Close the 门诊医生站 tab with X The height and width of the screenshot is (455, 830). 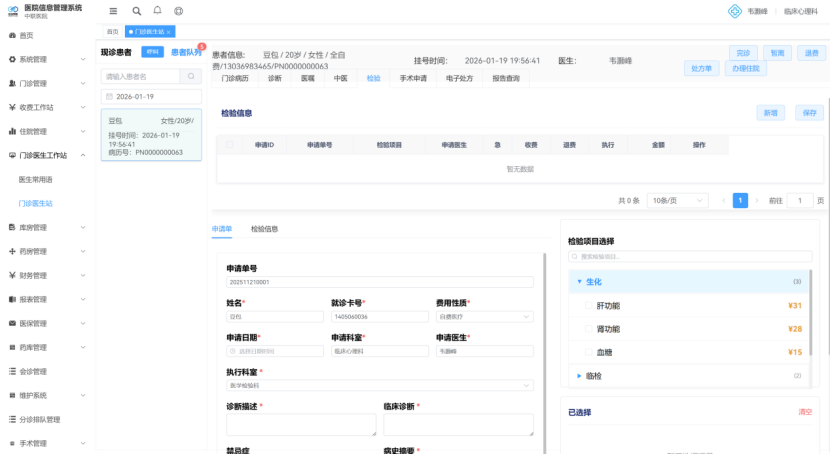tap(169, 32)
